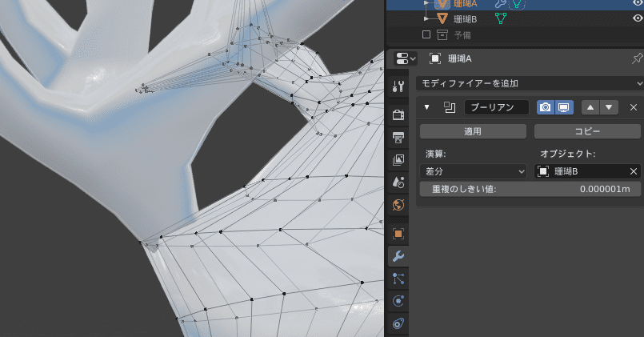Pin the properties editor context
The image size is (644, 337).
tap(637, 58)
